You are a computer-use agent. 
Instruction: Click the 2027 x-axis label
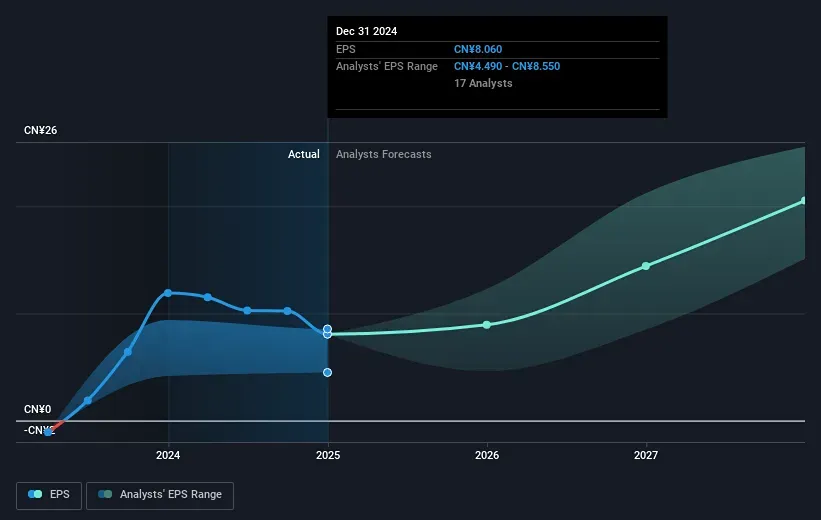(646, 456)
